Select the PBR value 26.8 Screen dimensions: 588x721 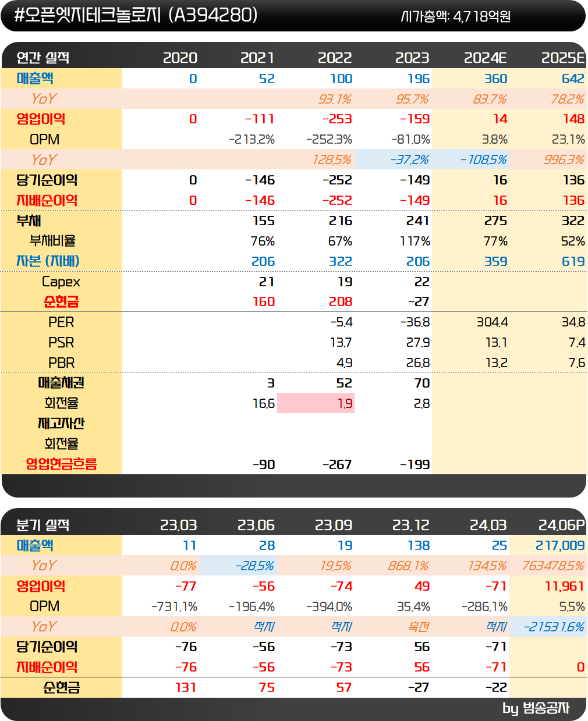tap(418, 363)
